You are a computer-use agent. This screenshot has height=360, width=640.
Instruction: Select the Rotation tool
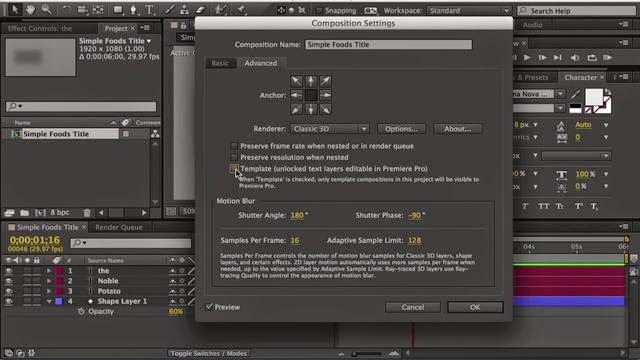point(66,9)
